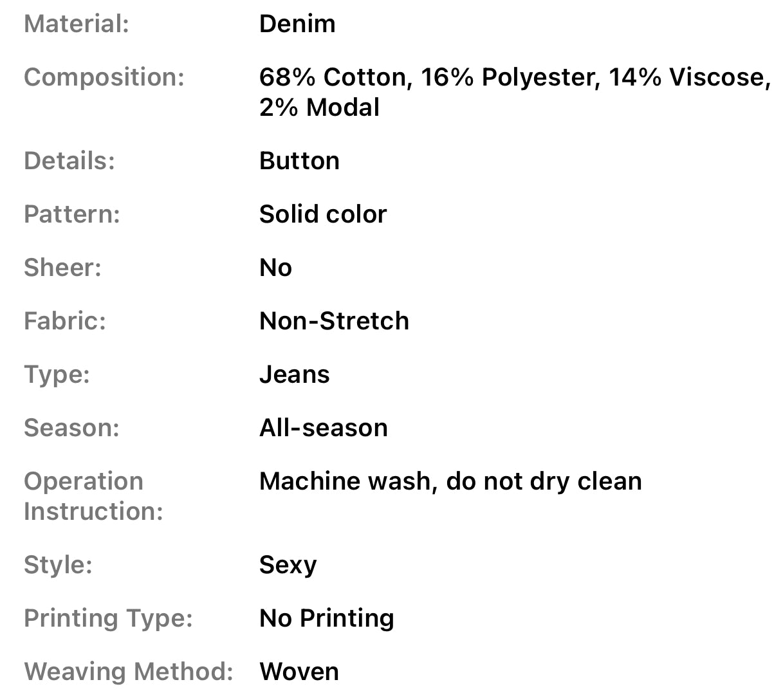
Task: Select the No Printing value
Action: [326, 618]
